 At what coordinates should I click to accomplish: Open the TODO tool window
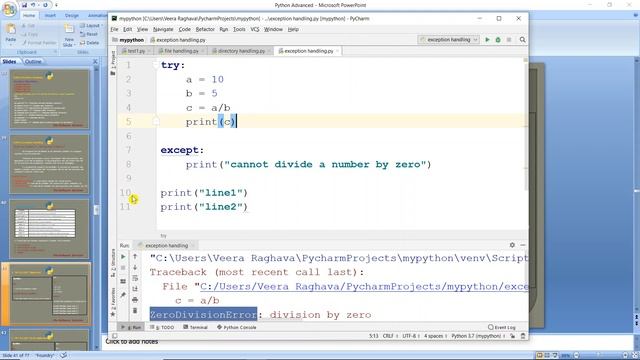click(x=162, y=327)
